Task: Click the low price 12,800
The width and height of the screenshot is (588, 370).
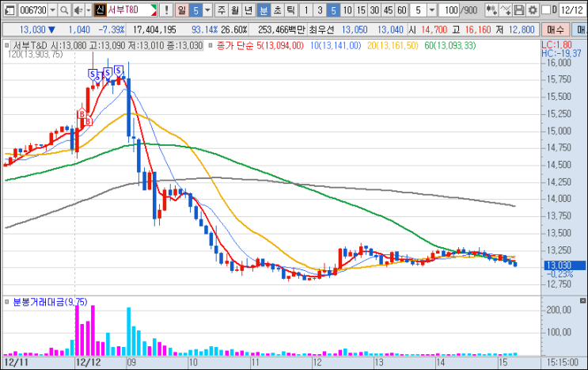Action: coord(522,29)
